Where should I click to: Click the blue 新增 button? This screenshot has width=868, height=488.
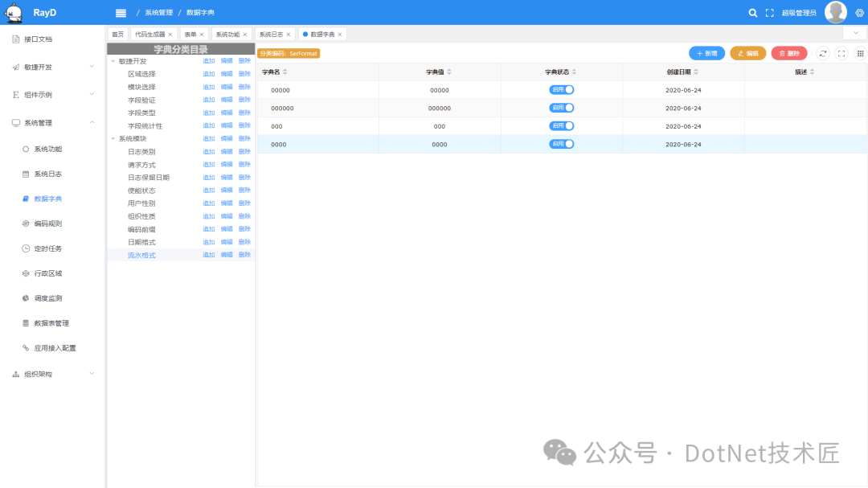tap(707, 54)
